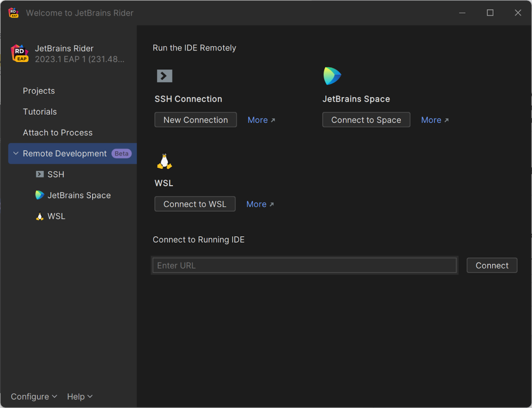Open More link for WSL
The width and height of the screenshot is (532, 408).
tap(260, 204)
